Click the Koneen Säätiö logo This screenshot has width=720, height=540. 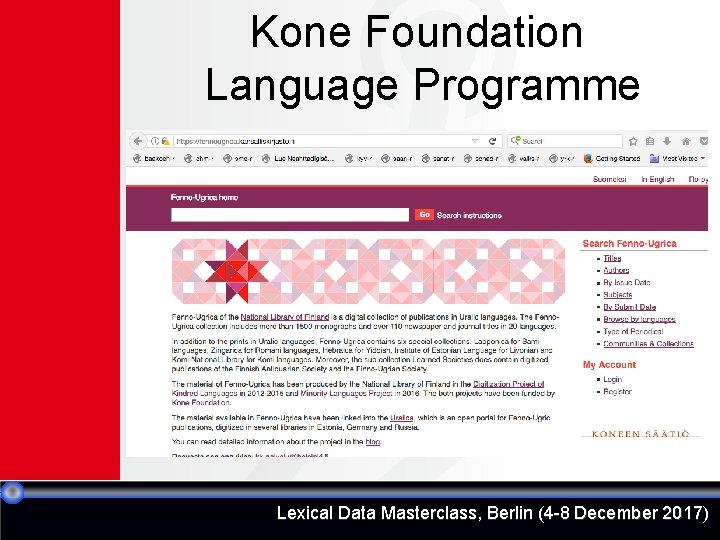[x=641, y=433]
